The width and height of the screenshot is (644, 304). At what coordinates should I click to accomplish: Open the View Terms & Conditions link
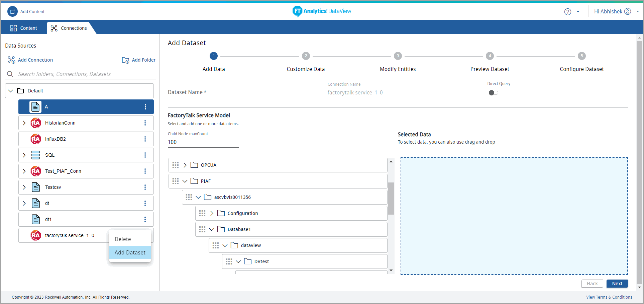(x=609, y=297)
